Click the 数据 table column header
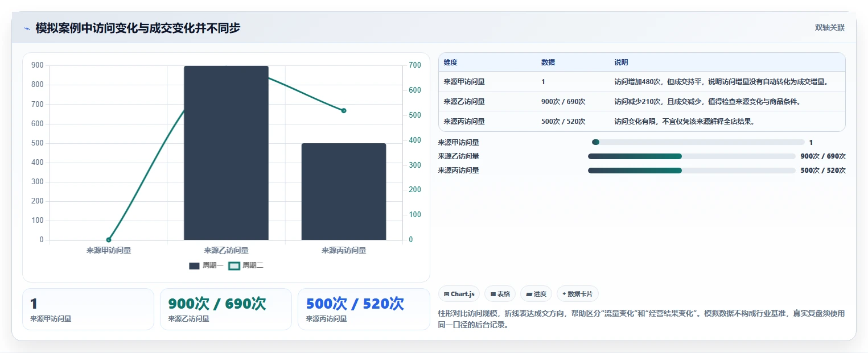The height and width of the screenshot is (353, 868). [x=548, y=63]
